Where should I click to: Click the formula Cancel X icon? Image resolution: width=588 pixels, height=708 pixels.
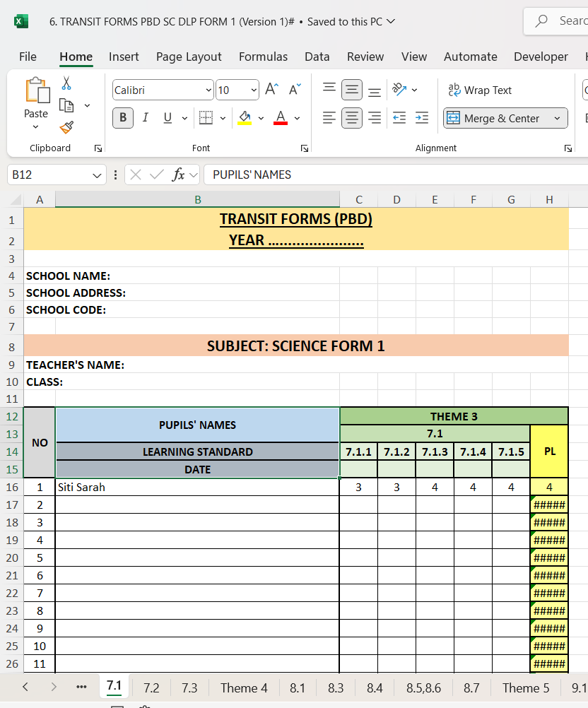click(x=136, y=175)
